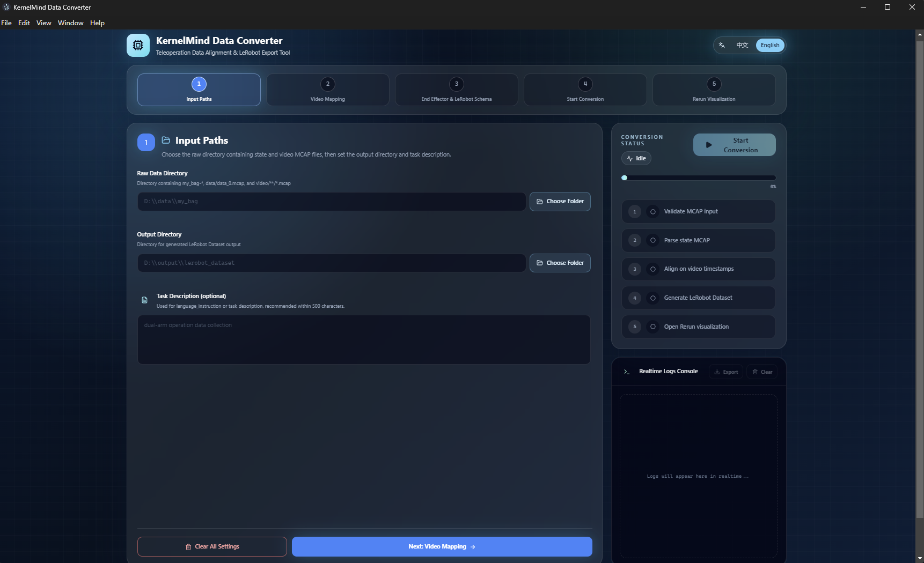Select the English language option
The height and width of the screenshot is (563, 924).
tap(770, 45)
